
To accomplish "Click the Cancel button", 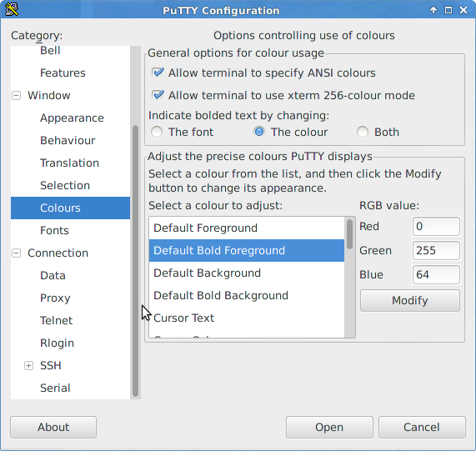I will [422, 427].
